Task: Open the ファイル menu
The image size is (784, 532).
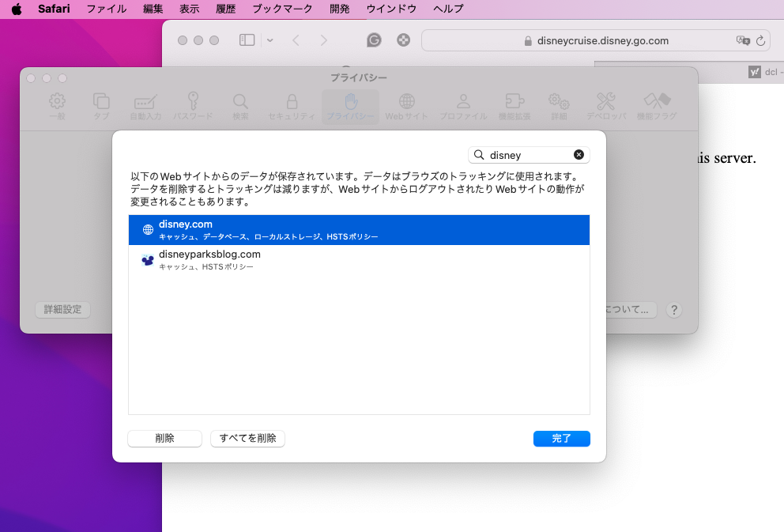Action: point(106,9)
